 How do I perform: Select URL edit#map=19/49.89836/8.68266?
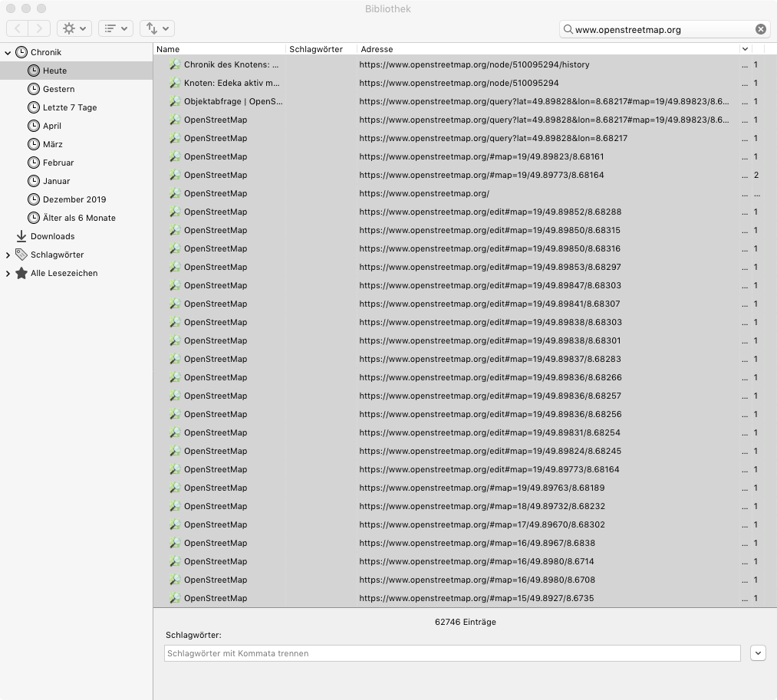(491, 377)
